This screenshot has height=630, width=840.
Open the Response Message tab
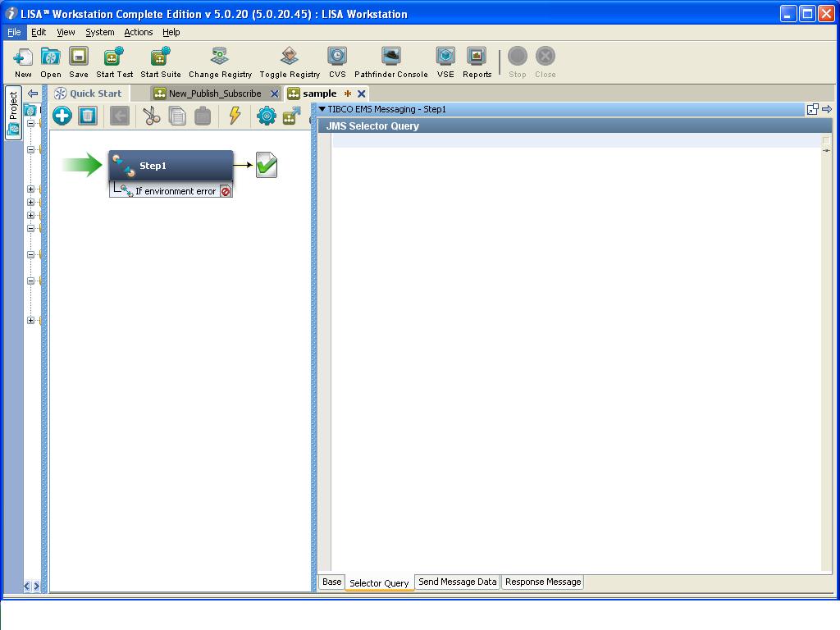543,582
